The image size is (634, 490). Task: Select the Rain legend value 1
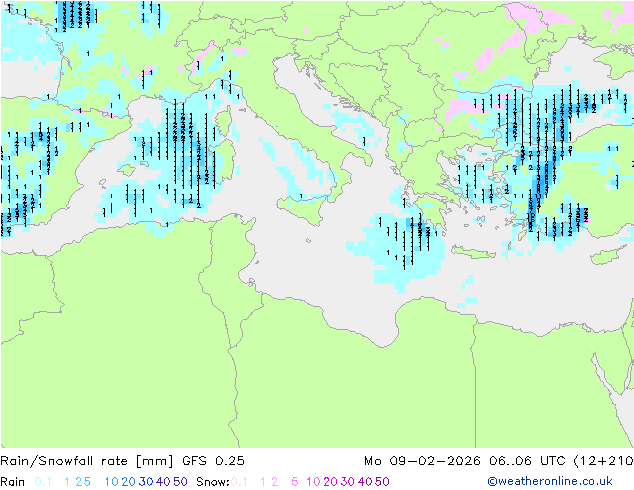(x=67, y=482)
